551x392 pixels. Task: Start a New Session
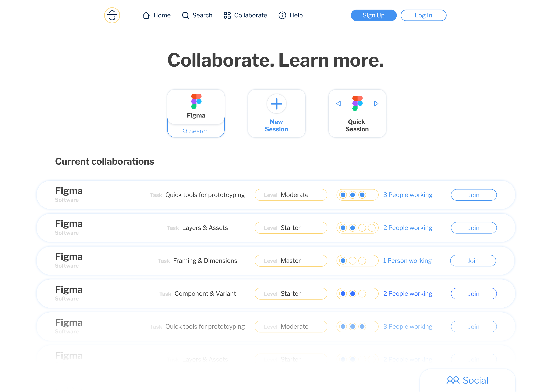pos(276,114)
